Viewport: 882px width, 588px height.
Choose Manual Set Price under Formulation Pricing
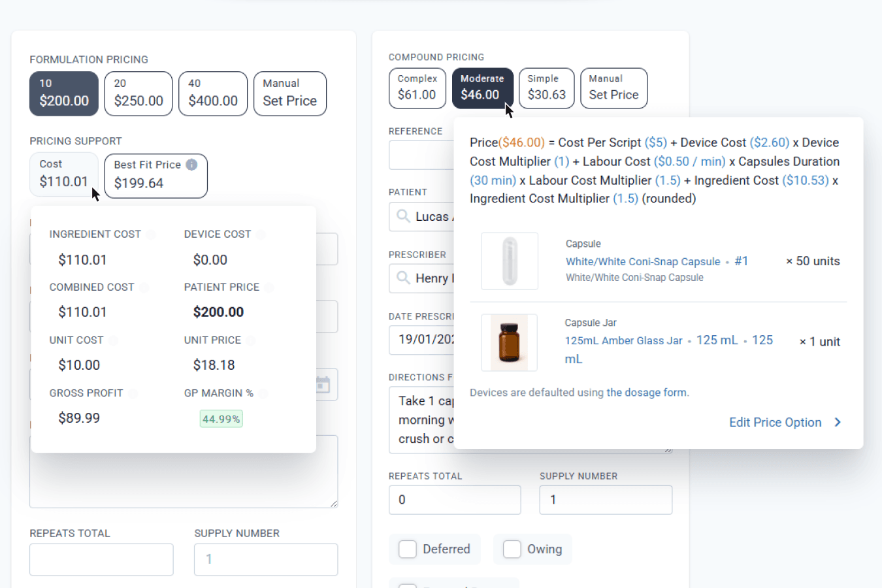click(290, 93)
